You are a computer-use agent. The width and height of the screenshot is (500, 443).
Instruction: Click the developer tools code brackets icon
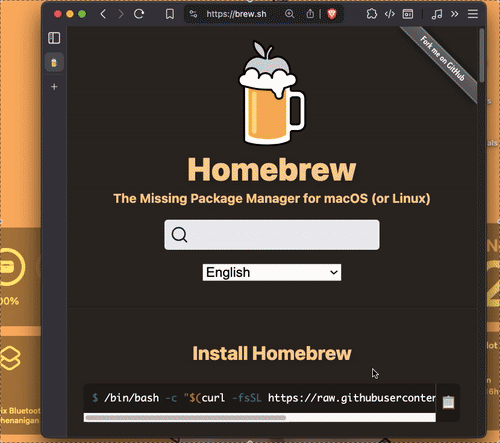click(x=390, y=14)
